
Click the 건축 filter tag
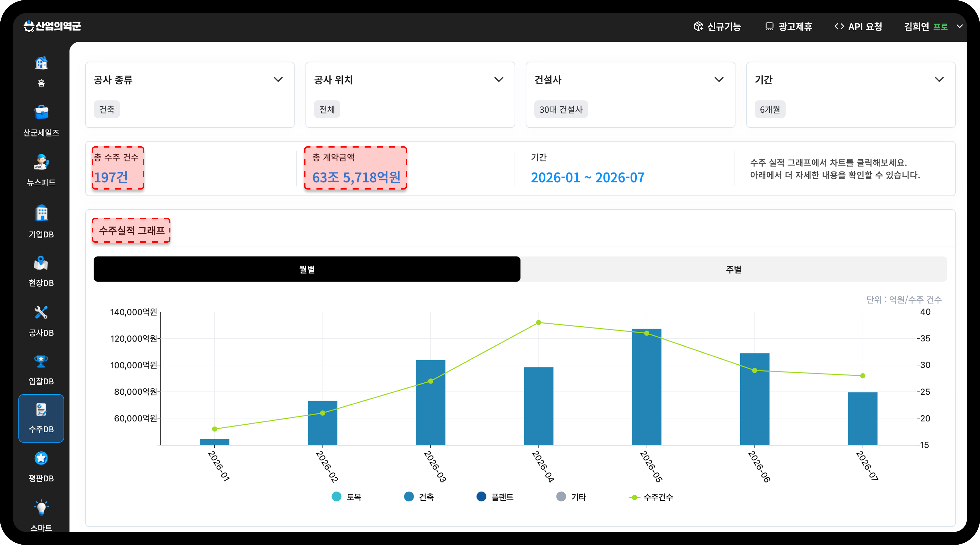(107, 109)
